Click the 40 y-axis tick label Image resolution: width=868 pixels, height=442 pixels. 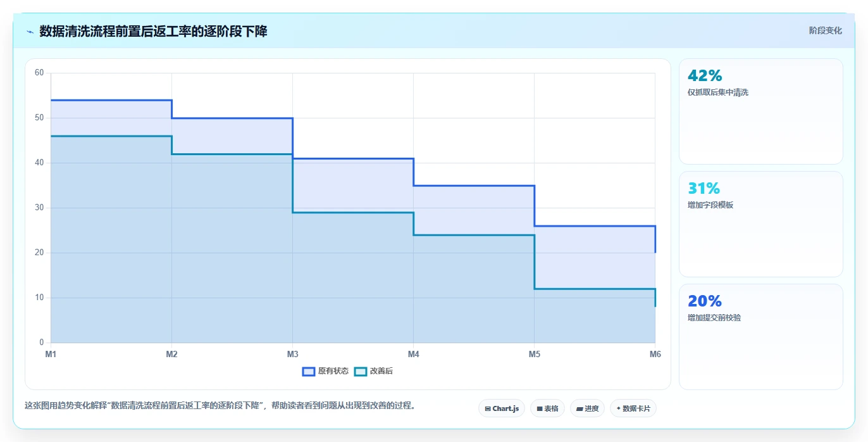tap(39, 163)
